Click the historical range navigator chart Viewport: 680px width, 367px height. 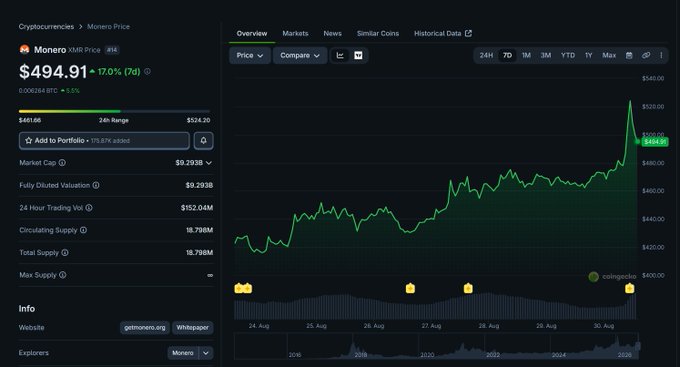click(x=437, y=346)
